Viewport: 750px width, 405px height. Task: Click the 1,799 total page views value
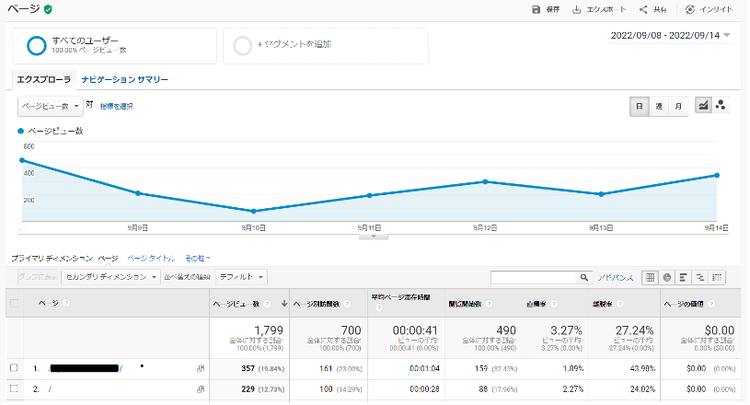coord(269,330)
